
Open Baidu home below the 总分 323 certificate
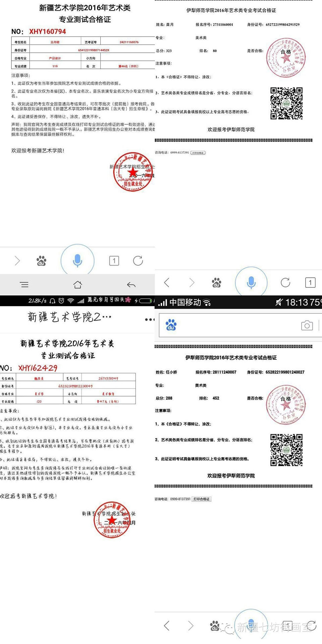(x=217, y=283)
